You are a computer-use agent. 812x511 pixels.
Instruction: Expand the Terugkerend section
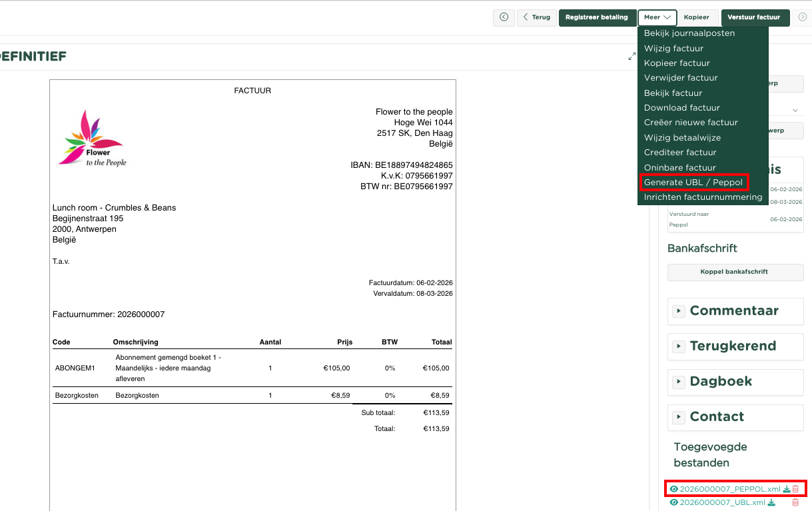tap(679, 346)
